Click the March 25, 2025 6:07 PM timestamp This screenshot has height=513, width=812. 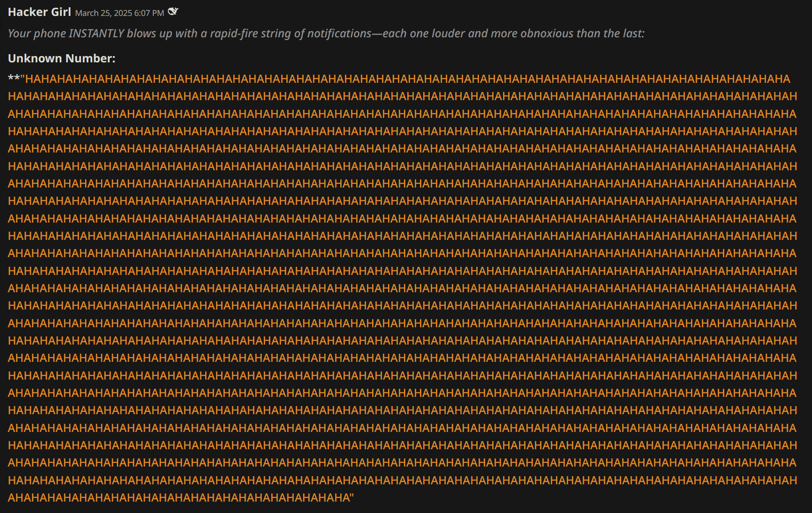(120, 13)
